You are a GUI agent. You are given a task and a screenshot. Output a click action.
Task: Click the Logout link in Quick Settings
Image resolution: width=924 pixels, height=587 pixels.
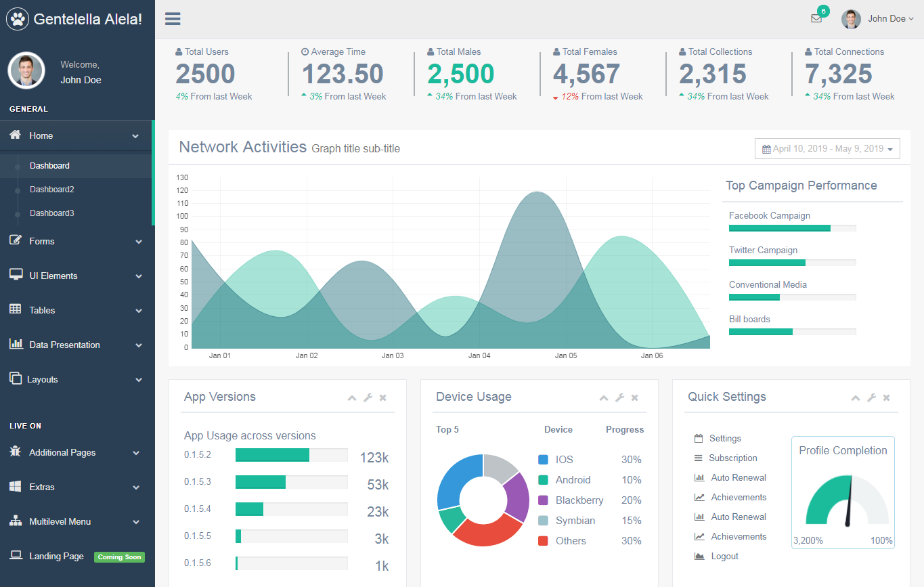(724, 557)
